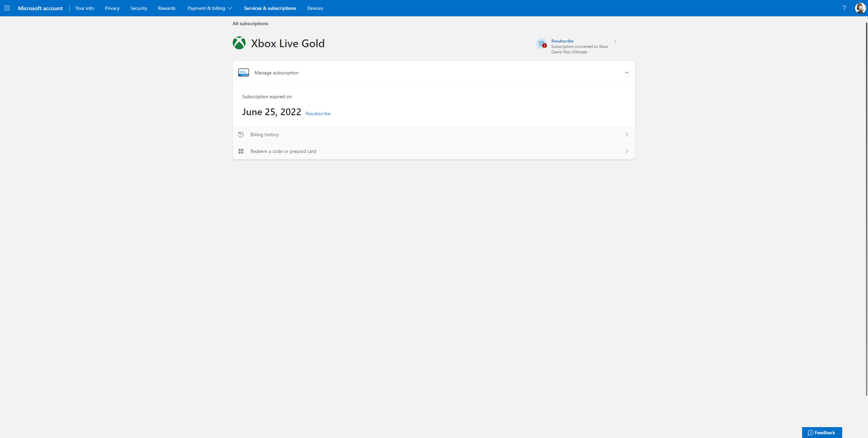Image resolution: width=868 pixels, height=438 pixels.
Task: Click the Xbox Live Gold title
Action: [288, 43]
